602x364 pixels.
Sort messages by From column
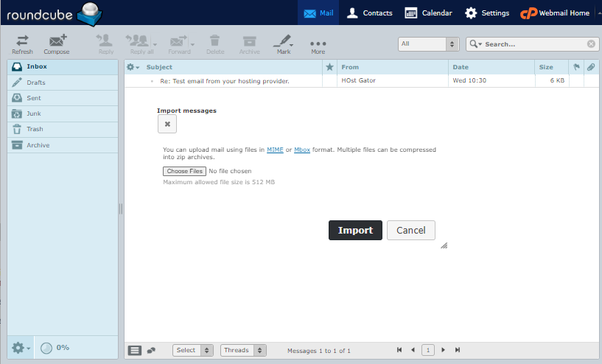click(350, 67)
